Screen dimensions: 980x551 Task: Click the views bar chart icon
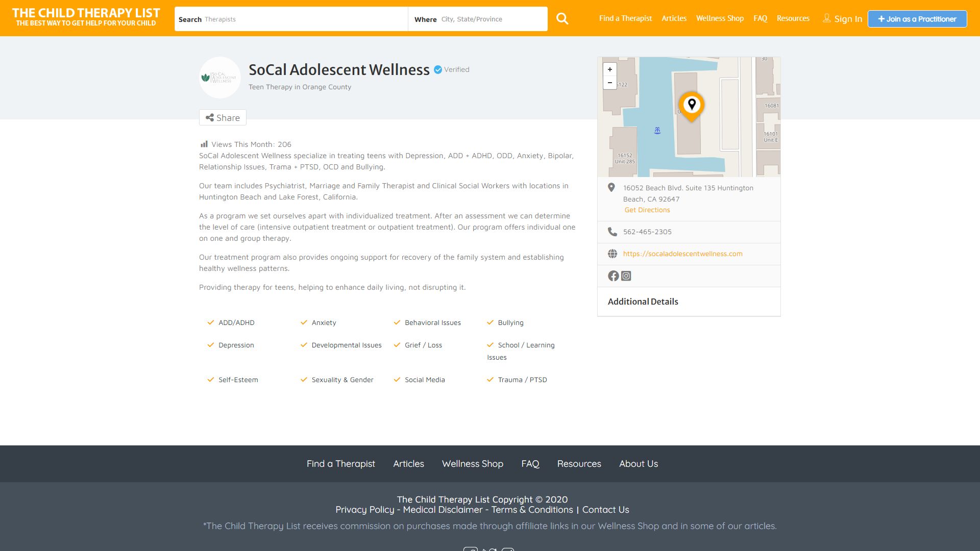204,144
